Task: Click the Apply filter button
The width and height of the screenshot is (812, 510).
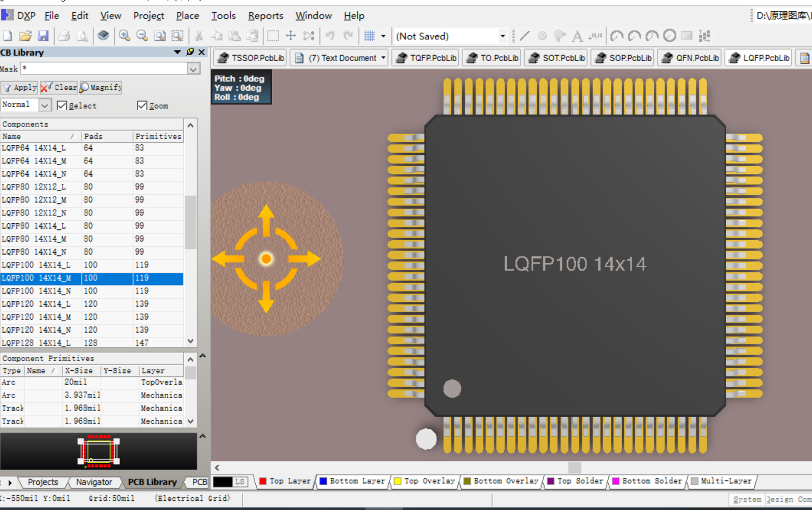Action: pos(19,87)
